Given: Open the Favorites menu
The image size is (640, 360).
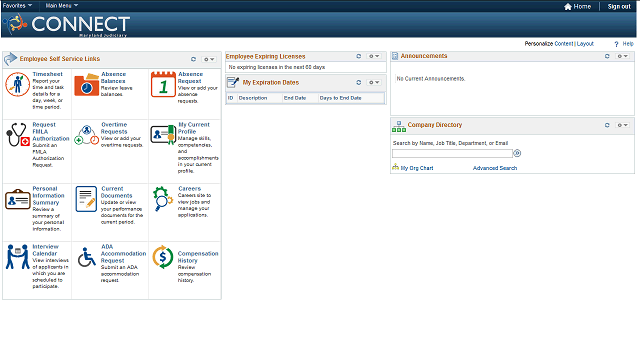Looking at the screenshot, I should 17,6.
